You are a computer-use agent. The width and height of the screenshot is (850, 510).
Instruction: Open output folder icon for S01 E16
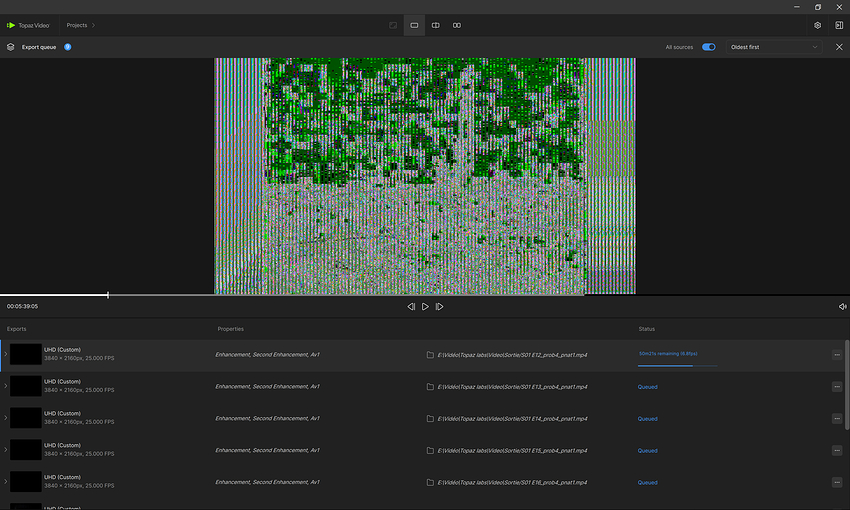click(x=430, y=482)
